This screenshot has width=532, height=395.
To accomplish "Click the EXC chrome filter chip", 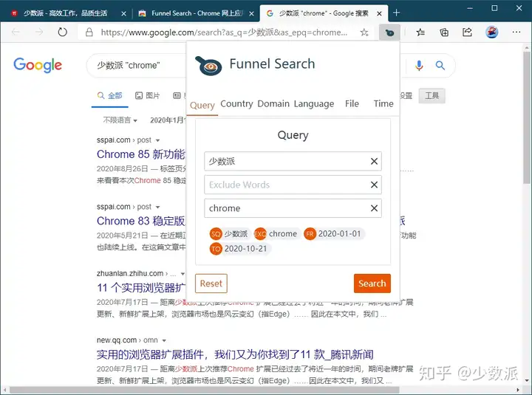I will (x=276, y=234).
